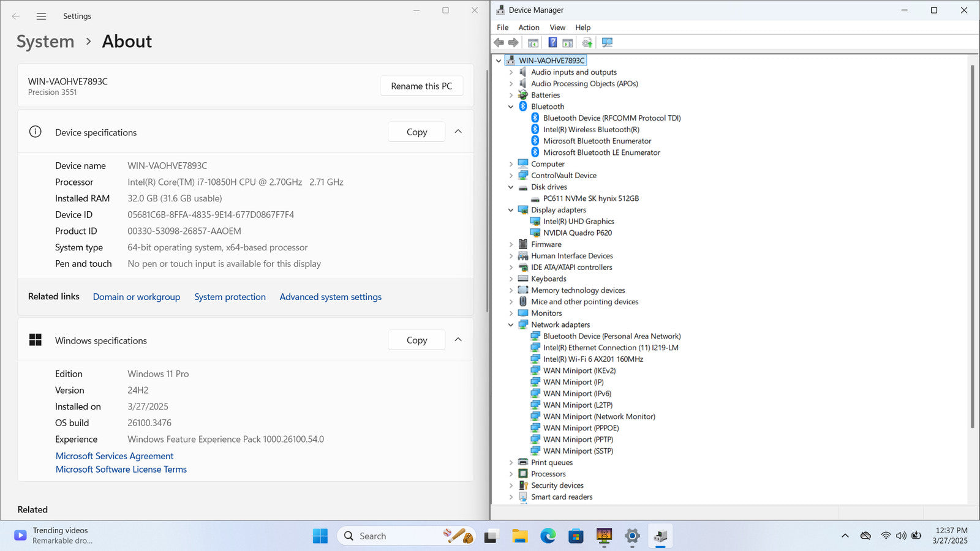The width and height of the screenshot is (980, 551).
Task: Click System in the Settings breadcrumb
Action: [x=45, y=42]
